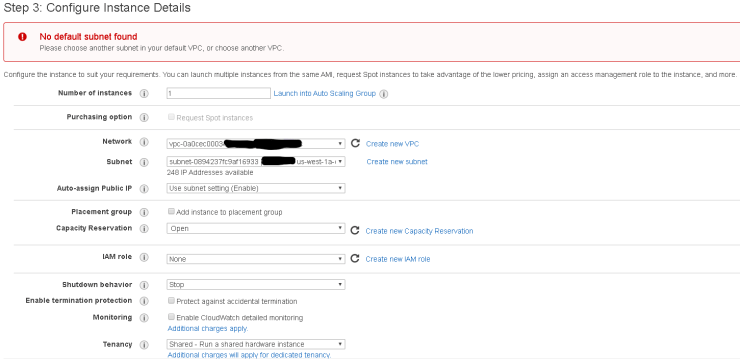The height and width of the screenshot is (361, 740).
Task: Click the info icon next to Network
Action: pyautogui.click(x=144, y=142)
